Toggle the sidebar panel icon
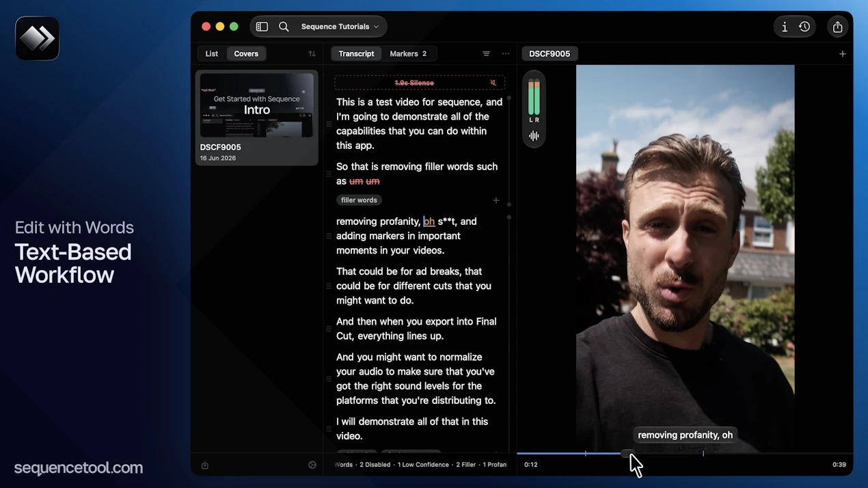Screen dimensions: 868x488 [262, 27]
